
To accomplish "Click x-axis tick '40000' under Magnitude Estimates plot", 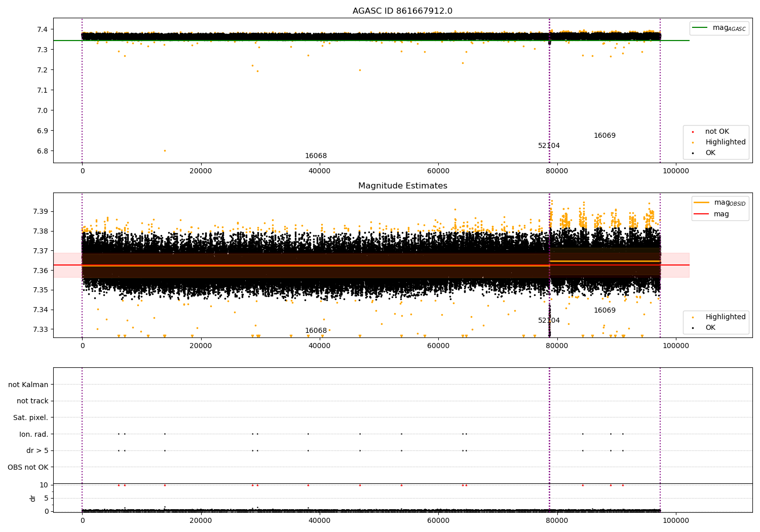I will coord(320,346).
